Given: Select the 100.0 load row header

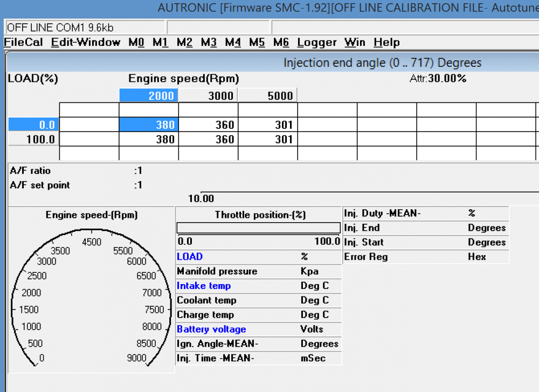Looking at the screenshot, I should coord(33,139).
